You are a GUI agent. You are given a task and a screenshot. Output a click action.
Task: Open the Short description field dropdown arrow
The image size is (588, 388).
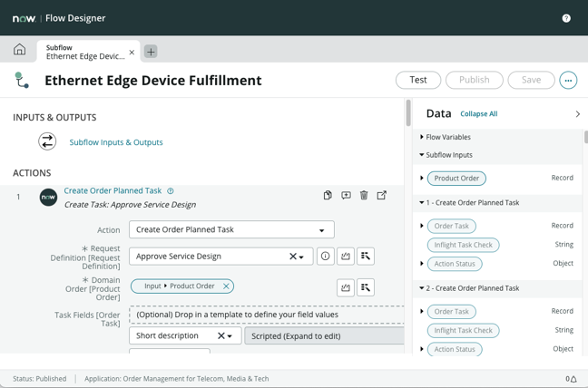click(230, 336)
